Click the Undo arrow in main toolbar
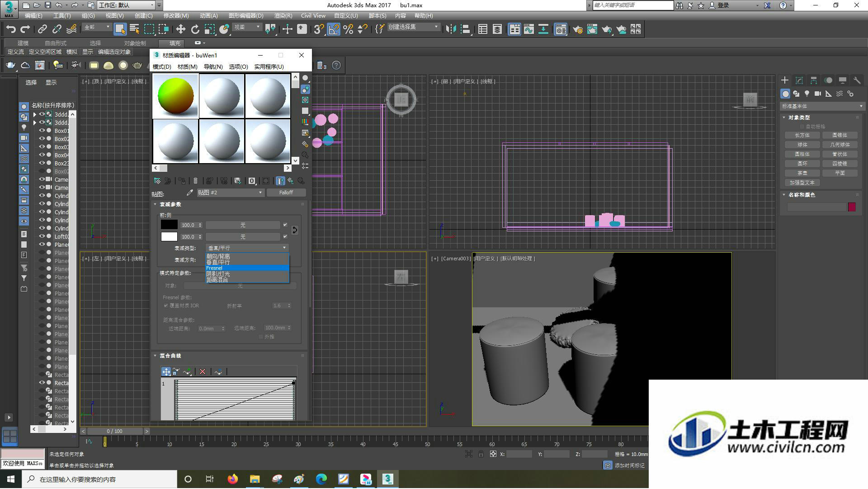The width and height of the screenshot is (868, 489). point(11,29)
